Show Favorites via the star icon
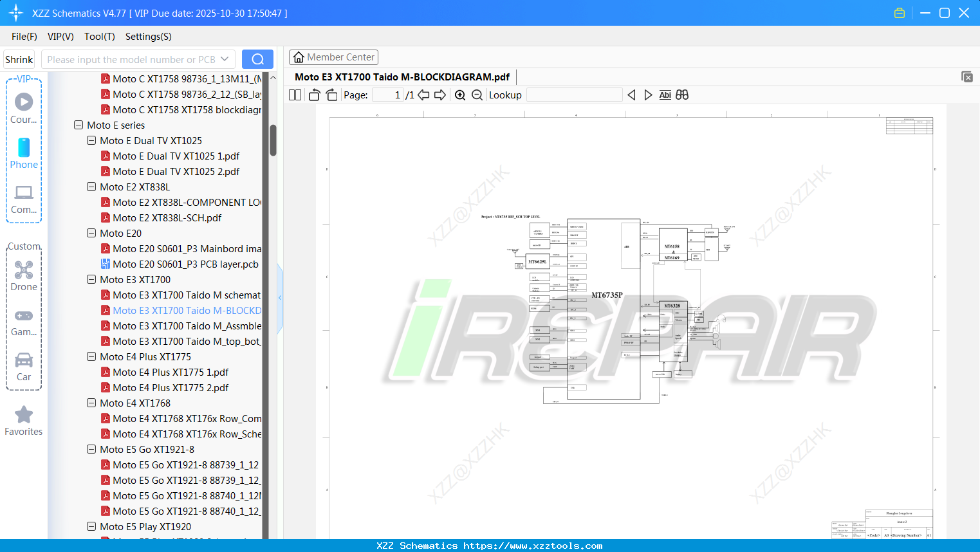Screen dimensions: 980x552 click(x=24, y=416)
